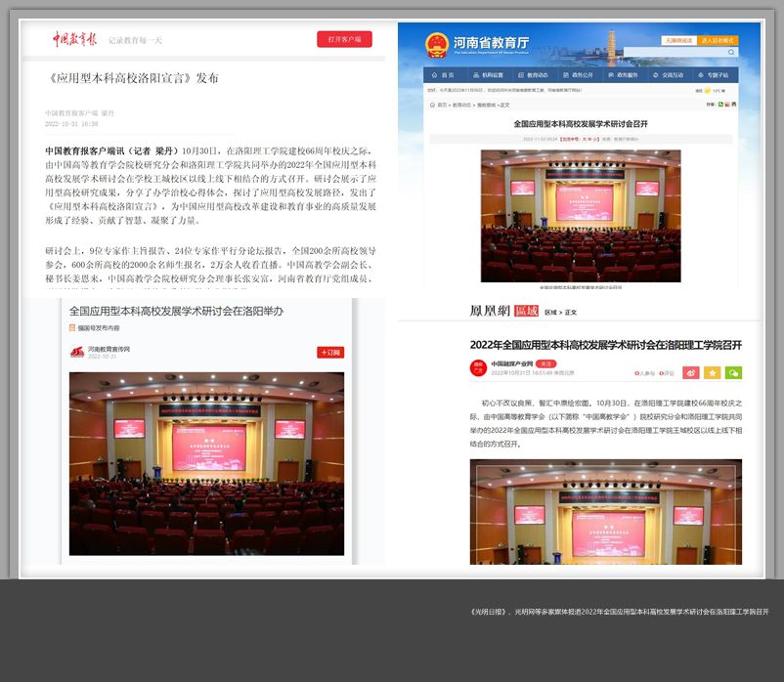This screenshot has height=682, width=784.
Task: Select the 教育动态 menu item
Action: (x=534, y=75)
